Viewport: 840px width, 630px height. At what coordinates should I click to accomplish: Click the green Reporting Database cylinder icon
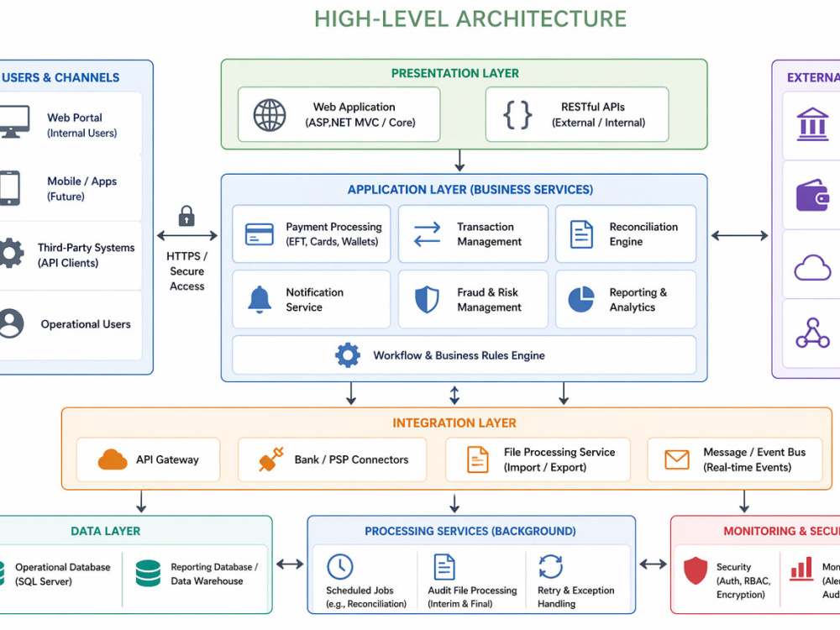pyautogui.click(x=149, y=573)
